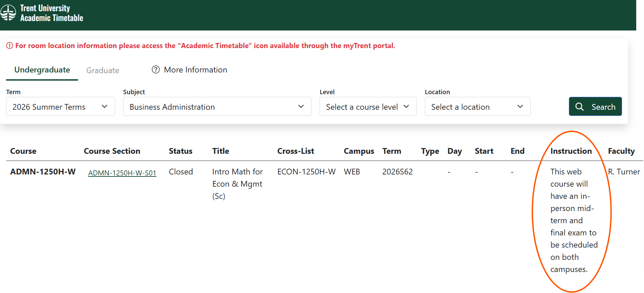Image resolution: width=644 pixels, height=293 pixels.
Task: Click the Status column header
Action: [x=181, y=151]
